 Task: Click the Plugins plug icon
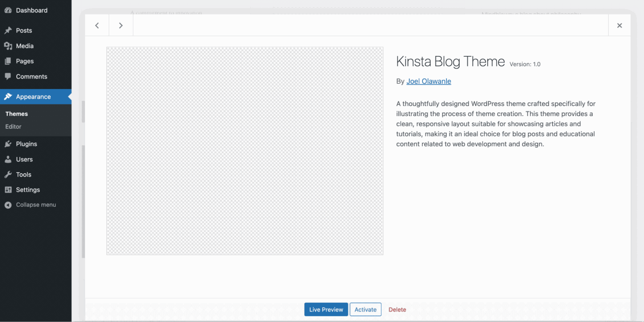(8, 144)
